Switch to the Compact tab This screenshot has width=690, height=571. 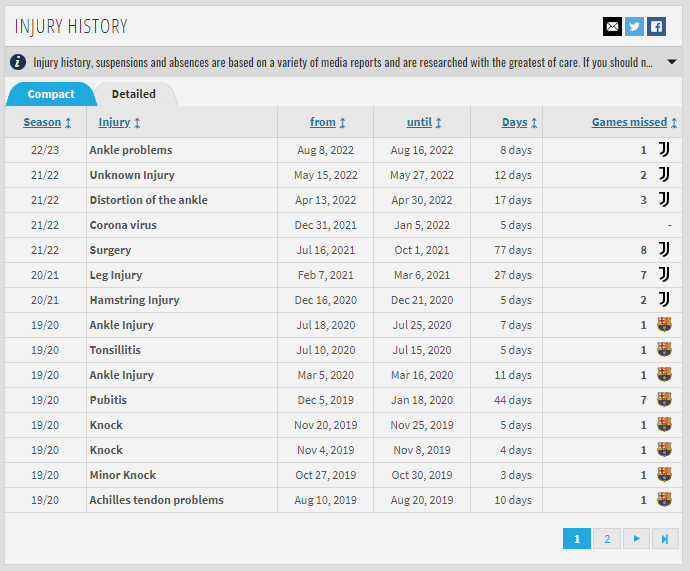51,94
